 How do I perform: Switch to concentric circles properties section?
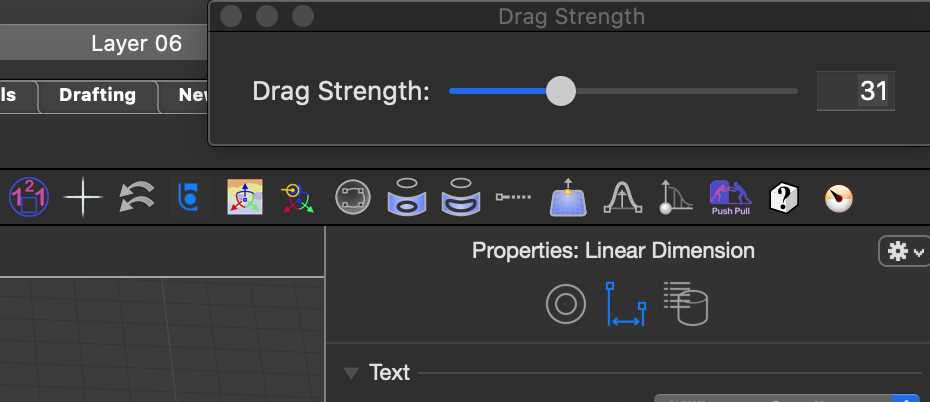[565, 304]
